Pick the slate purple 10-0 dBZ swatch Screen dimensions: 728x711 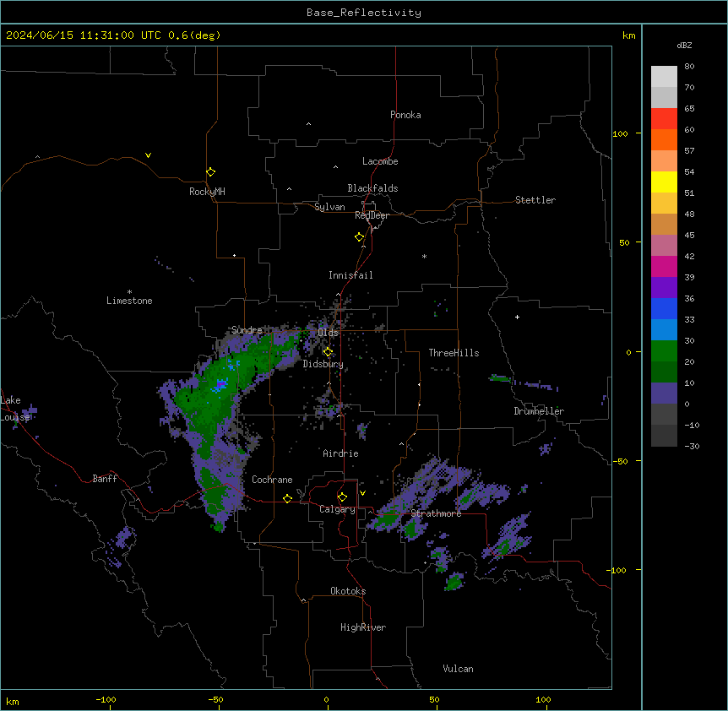point(664,393)
